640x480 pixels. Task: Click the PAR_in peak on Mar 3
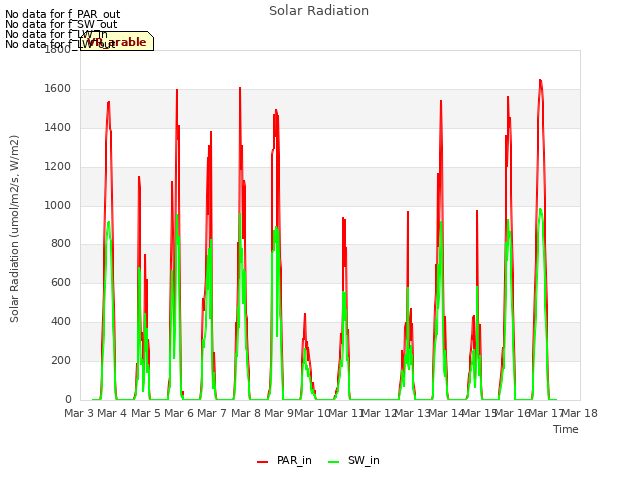(109, 102)
